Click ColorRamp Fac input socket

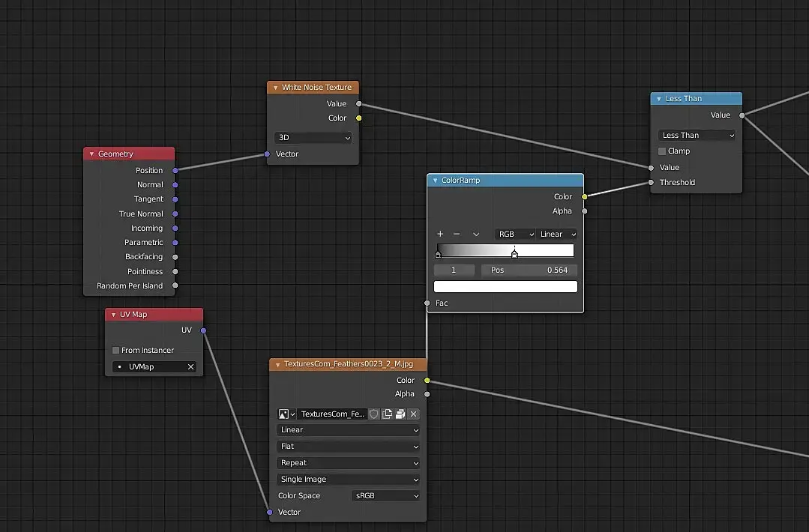(x=427, y=303)
